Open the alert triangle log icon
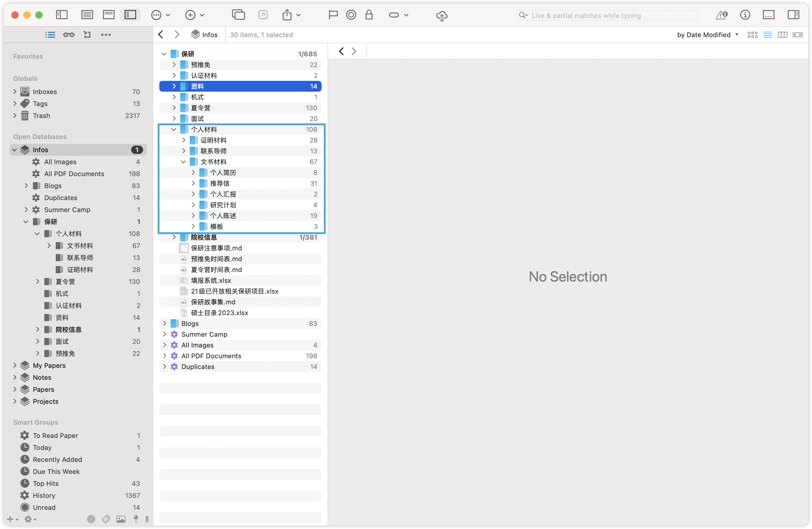Viewport: 812px width, 529px height. click(721, 15)
